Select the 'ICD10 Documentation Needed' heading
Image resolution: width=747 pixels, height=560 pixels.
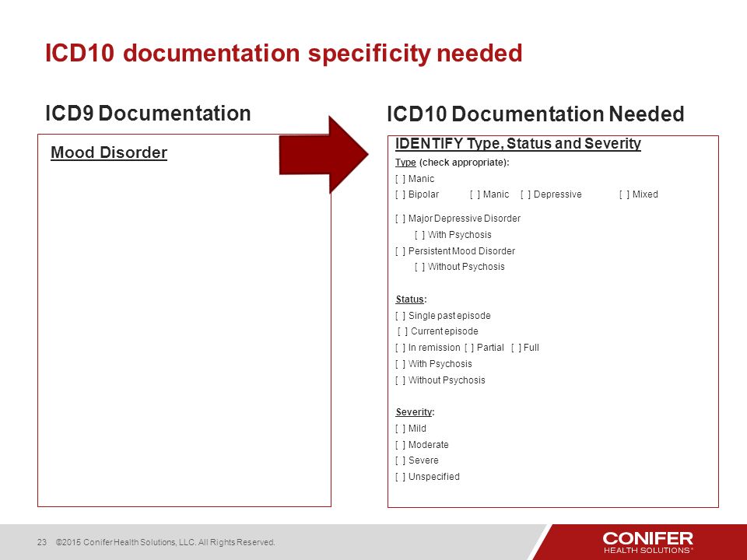(535, 114)
